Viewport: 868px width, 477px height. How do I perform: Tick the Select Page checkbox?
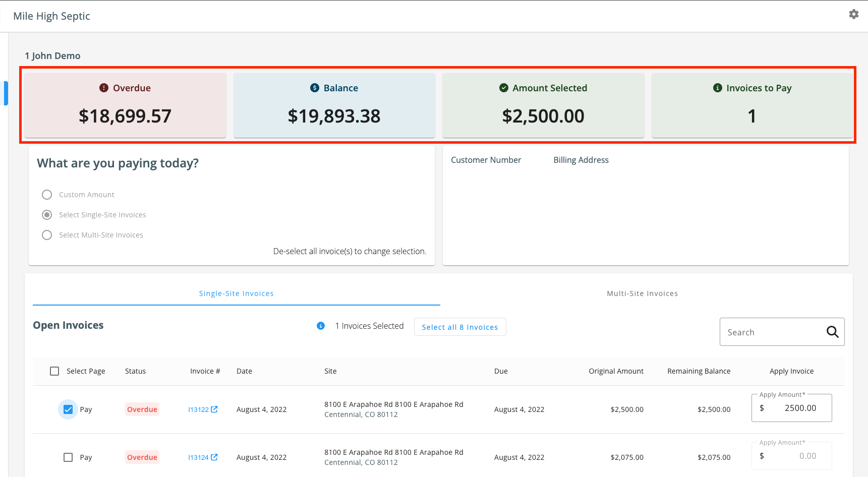54,371
